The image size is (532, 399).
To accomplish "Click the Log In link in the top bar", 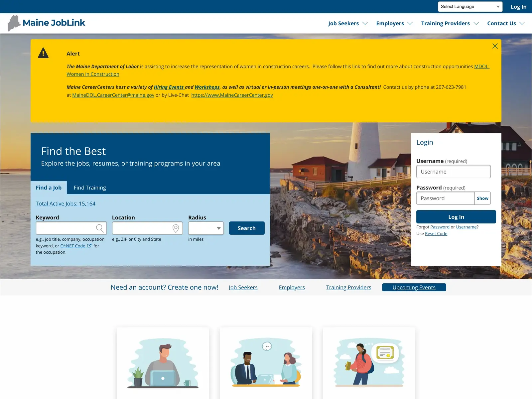I will 518,7.
